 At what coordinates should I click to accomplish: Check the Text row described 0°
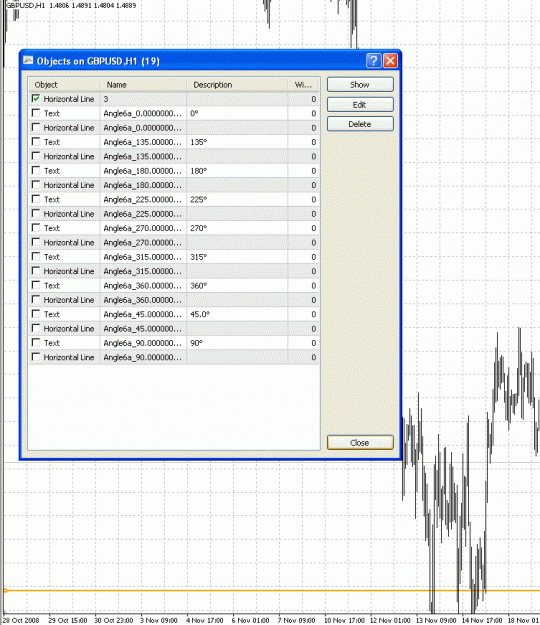[36, 113]
